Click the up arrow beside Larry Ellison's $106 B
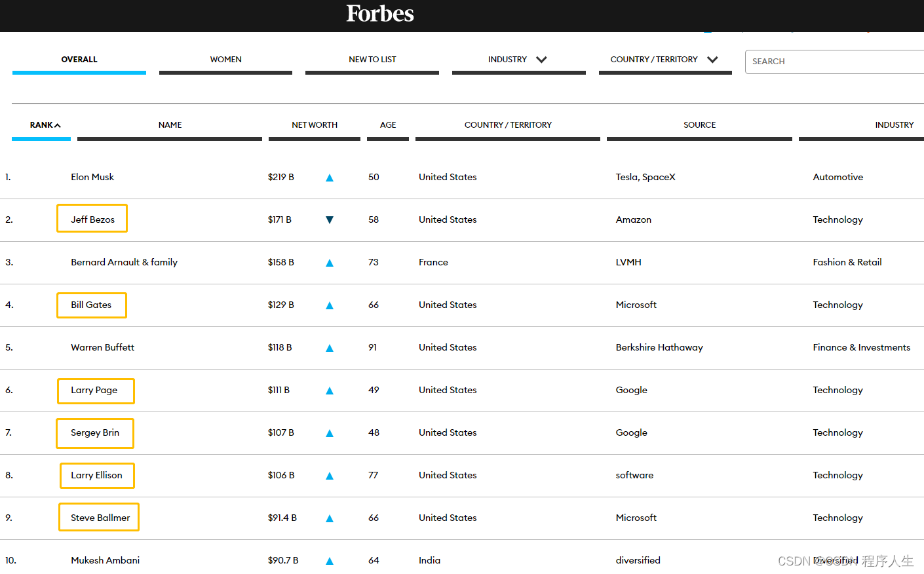 click(x=330, y=476)
